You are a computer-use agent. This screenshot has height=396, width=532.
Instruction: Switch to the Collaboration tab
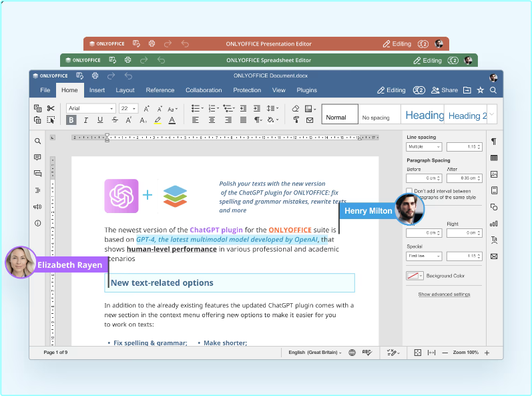(x=204, y=90)
